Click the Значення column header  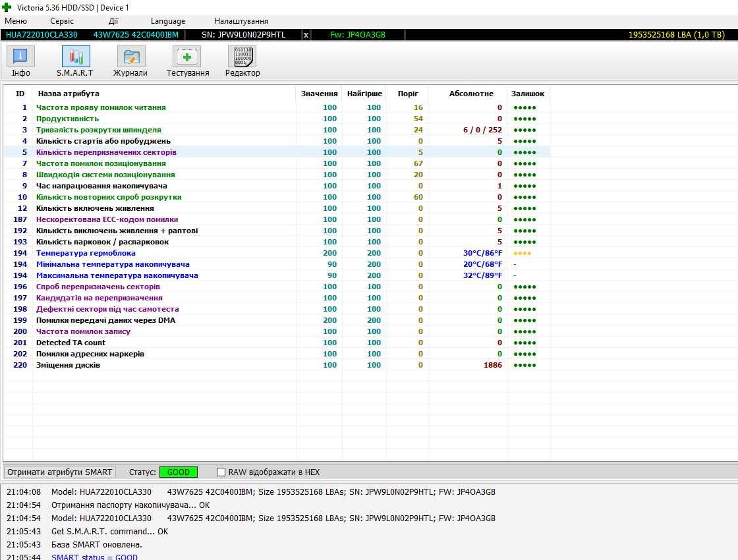pyautogui.click(x=319, y=94)
